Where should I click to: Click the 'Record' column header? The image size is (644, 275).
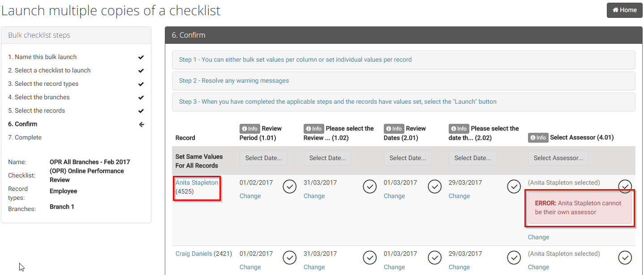(185, 138)
